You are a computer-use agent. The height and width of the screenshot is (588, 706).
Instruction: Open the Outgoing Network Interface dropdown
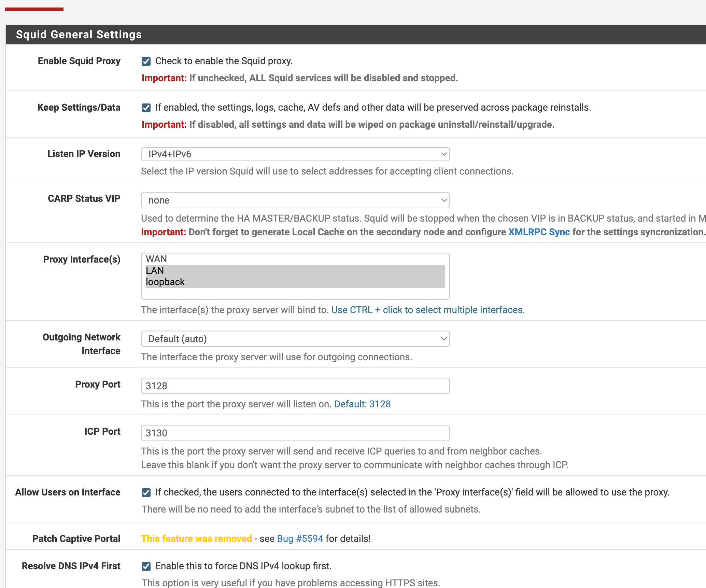295,339
